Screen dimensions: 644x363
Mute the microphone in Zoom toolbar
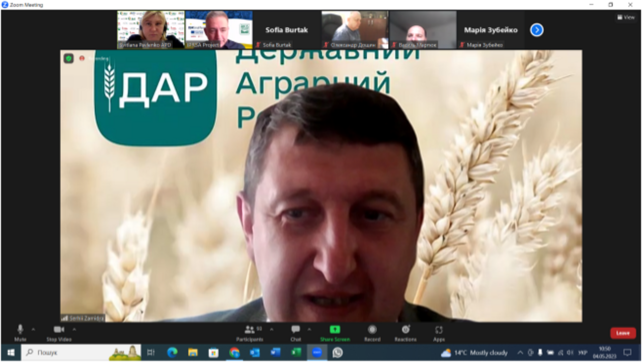click(20, 330)
